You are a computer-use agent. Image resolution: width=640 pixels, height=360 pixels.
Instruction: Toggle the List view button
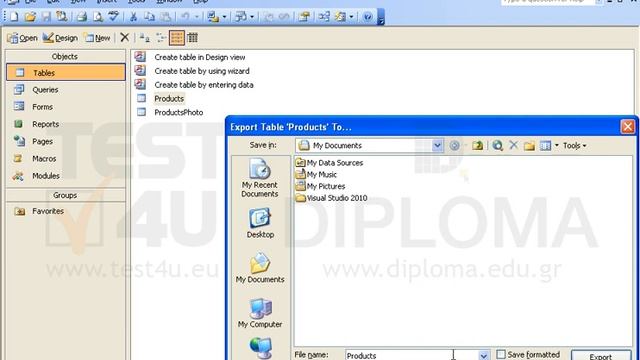[x=177, y=38]
